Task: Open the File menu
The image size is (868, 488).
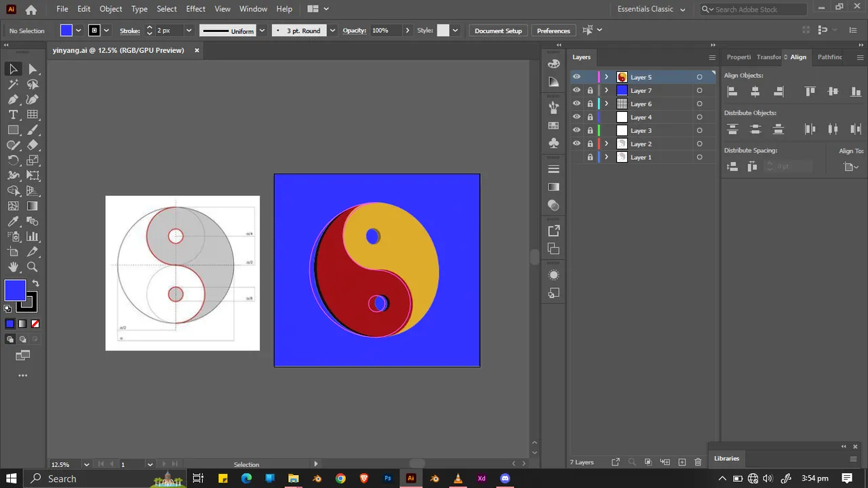Action: click(x=62, y=9)
